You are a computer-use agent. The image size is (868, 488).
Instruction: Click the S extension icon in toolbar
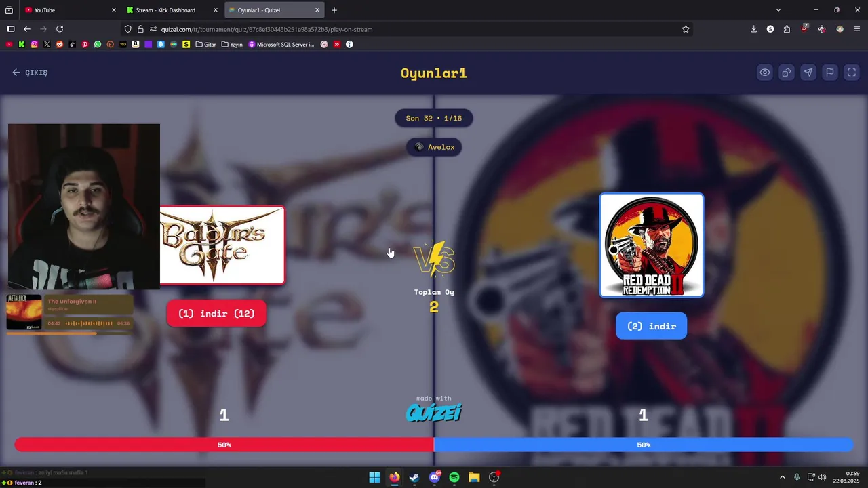point(770,29)
